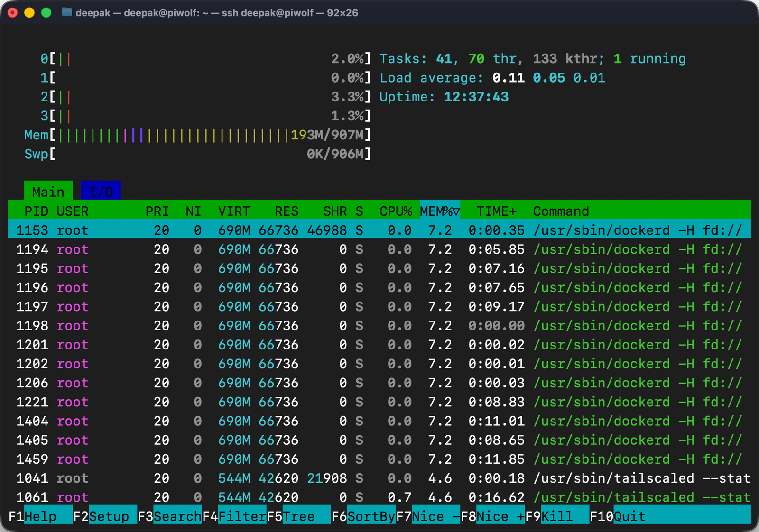Switch to the I/O tab
The width and height of the screenshot is (759, 532).
[x=101, y=191]
